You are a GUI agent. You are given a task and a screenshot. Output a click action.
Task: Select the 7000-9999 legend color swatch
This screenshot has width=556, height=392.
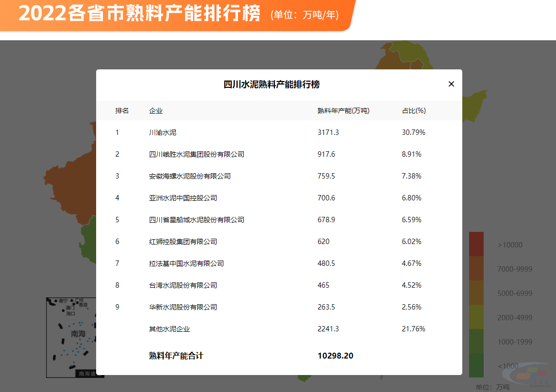click(476, 269)
